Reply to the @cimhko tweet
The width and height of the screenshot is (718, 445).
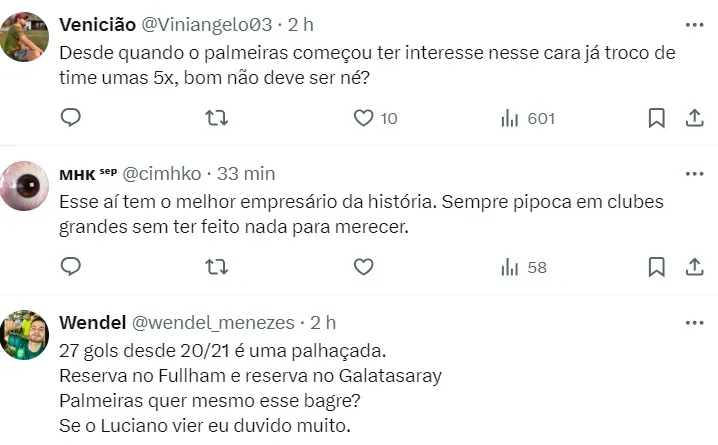(70, 266)
